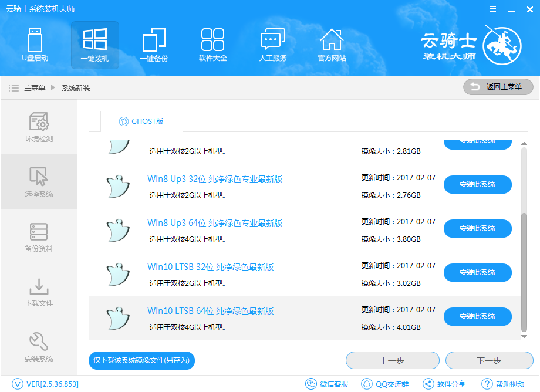Image resolution: width=540 pixels, height=392 pixels.
Task: Click 更新时间 of Win10 LTSB 32位 row
Action: click(398, 266)
